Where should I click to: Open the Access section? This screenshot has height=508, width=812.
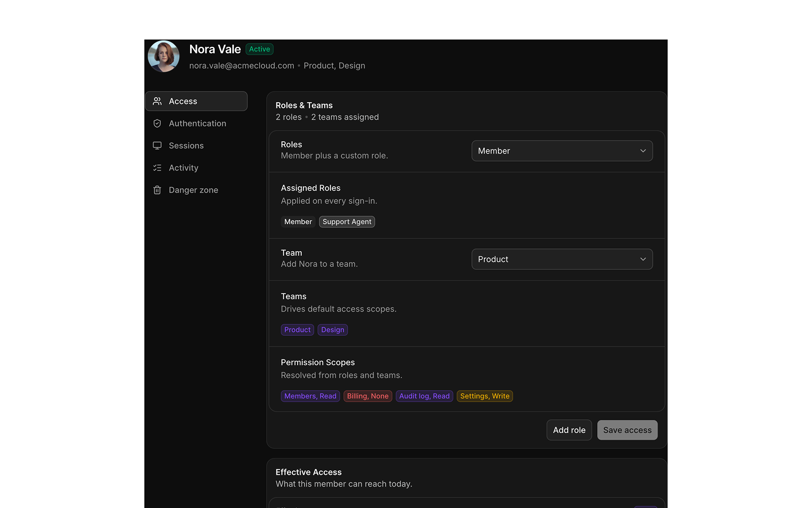[196, 101]
